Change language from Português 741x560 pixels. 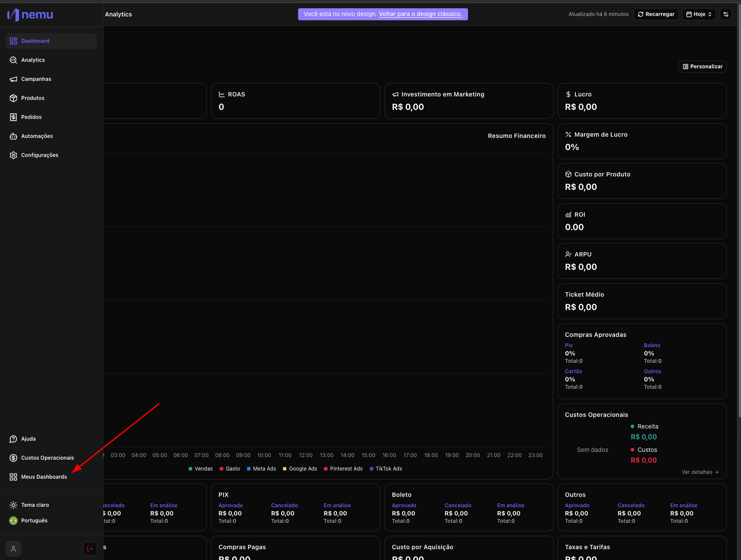click(x=34, y=521)
